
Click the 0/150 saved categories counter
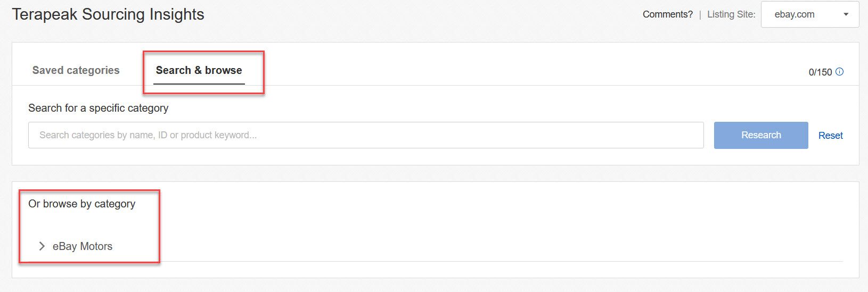coord(820,72)
